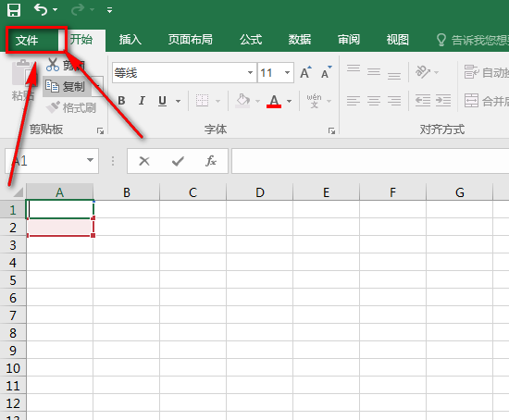Image resolution: width=509 pixels, height=420 pixels.
Task: Click the Increase Indent icon
Action: [x=442, y=101]
